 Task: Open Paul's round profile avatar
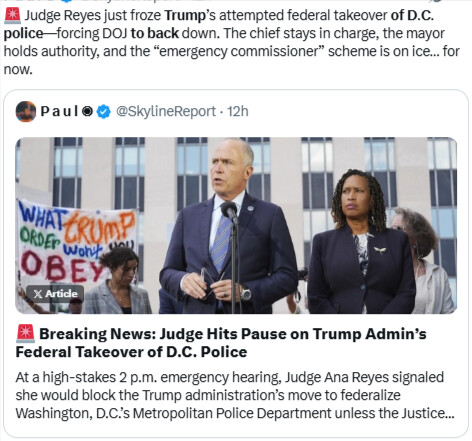[26, 111]
